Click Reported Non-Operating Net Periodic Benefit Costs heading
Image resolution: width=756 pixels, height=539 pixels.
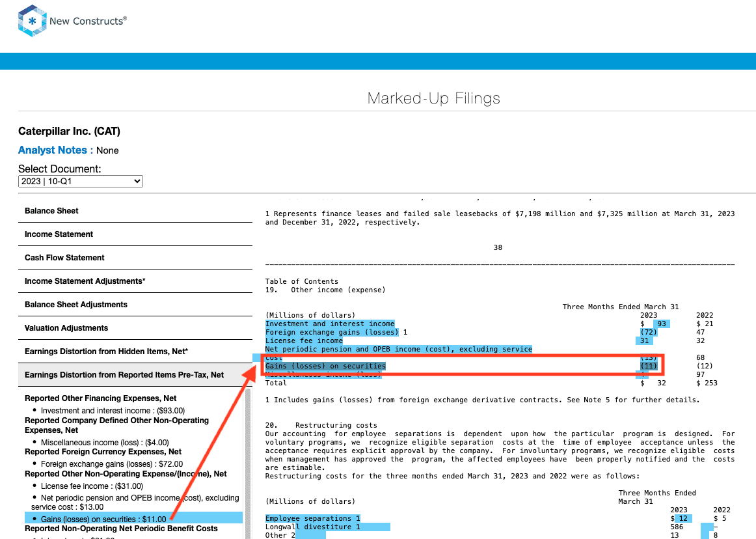[x=121, y=529]
